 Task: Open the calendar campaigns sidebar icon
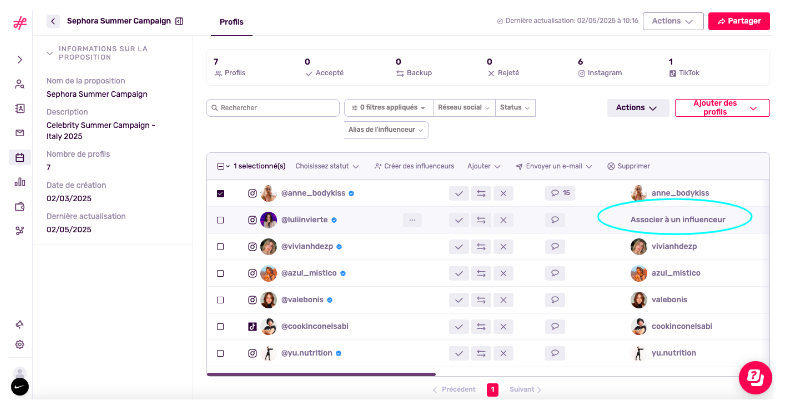(20, 158)
